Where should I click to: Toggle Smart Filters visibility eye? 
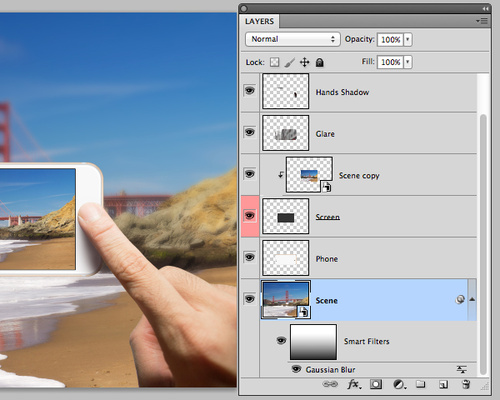pyautogui.click(x=281, y=341)
